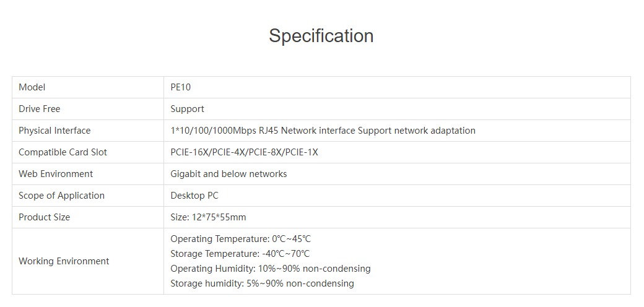This screenshot has width=644, height=307.
Task: Click the Gigabit and below networks text
Action: [228, 174]
